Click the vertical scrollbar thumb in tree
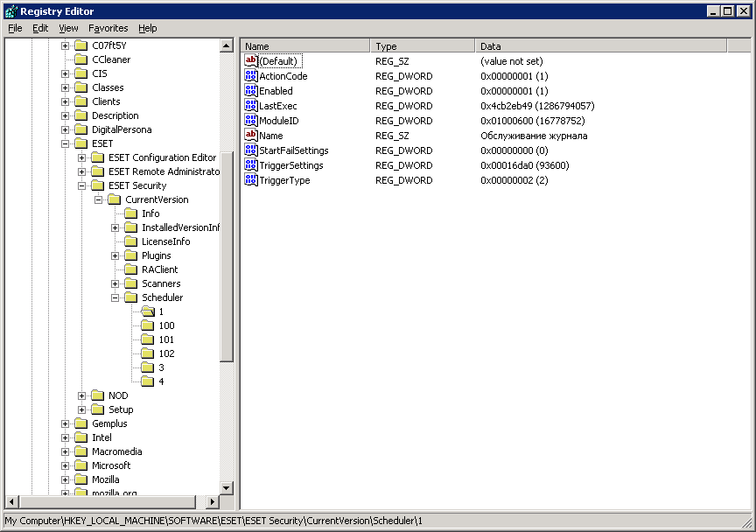The image size is (756, 532). coord(227,256)
